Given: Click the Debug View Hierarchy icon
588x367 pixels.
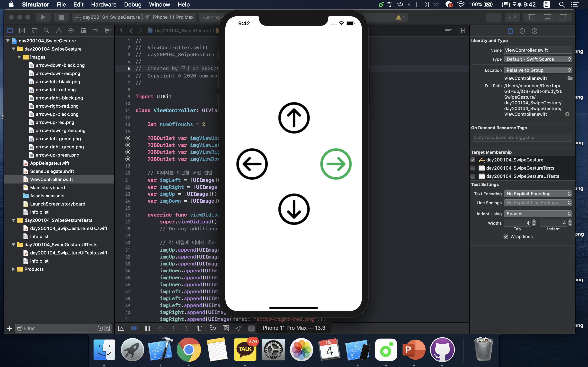Looking at the screenshot, I should 199,328.
